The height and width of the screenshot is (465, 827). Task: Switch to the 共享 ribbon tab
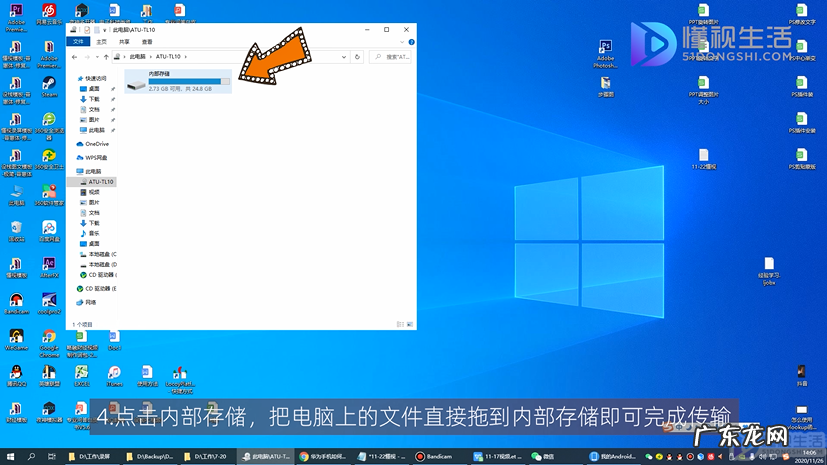[124, 42]
